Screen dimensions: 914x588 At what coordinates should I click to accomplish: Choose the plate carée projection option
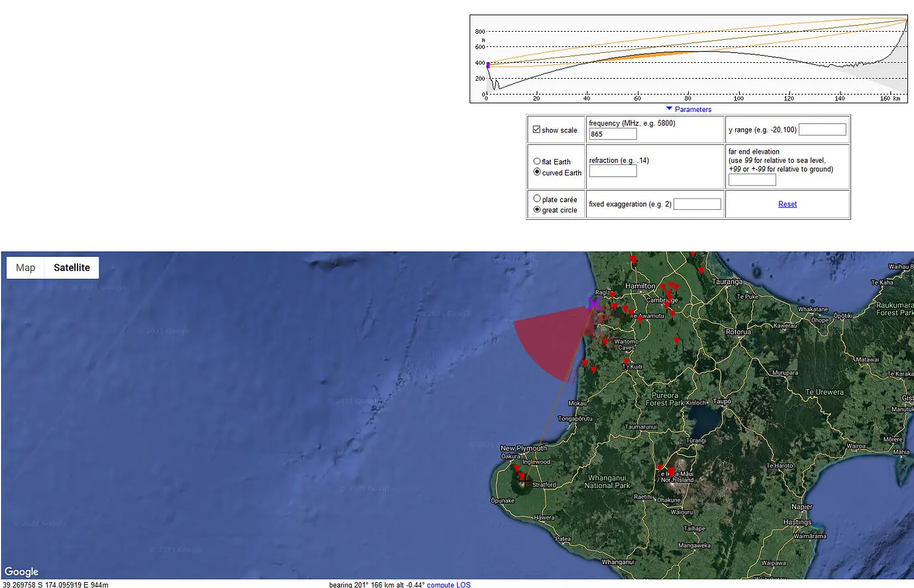(x=536, y=199)
